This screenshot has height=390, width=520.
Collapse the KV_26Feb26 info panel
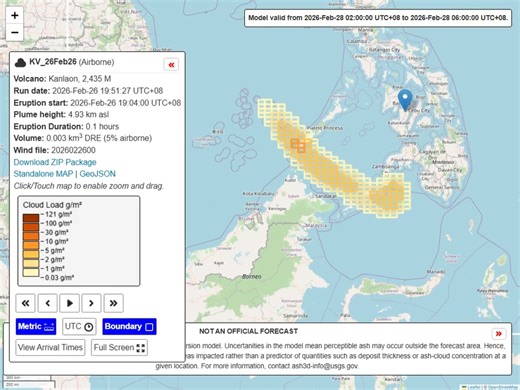[x=171, y=65]
